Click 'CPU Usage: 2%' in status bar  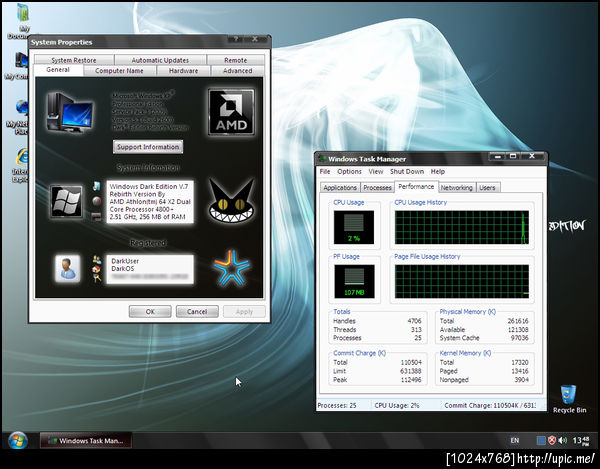pyautogui.click(x=397, y=405)
